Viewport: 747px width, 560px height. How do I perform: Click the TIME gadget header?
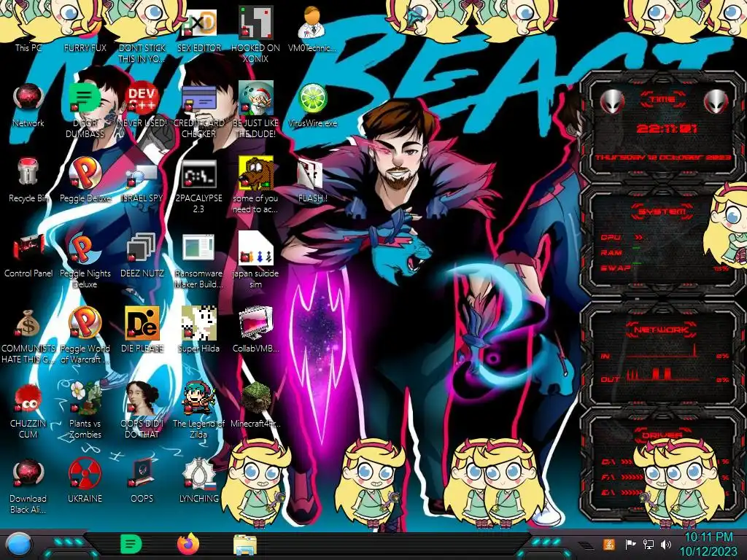(662, 99)
